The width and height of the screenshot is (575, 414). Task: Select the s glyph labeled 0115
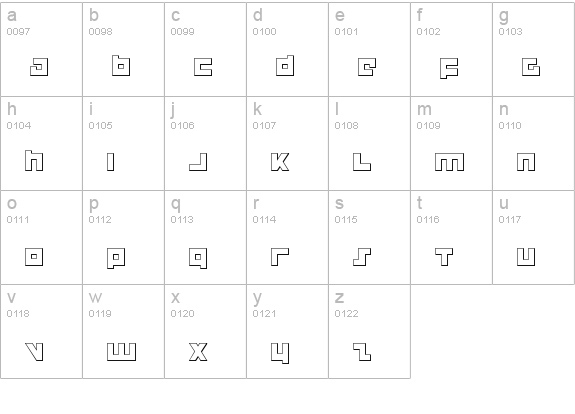click(370, 237)
